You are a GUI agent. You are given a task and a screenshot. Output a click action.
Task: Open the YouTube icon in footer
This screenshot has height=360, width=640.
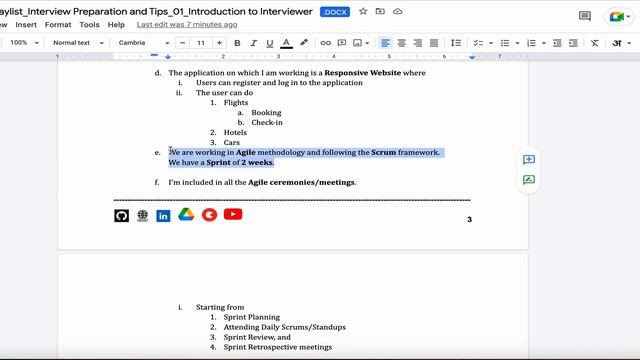233,214
